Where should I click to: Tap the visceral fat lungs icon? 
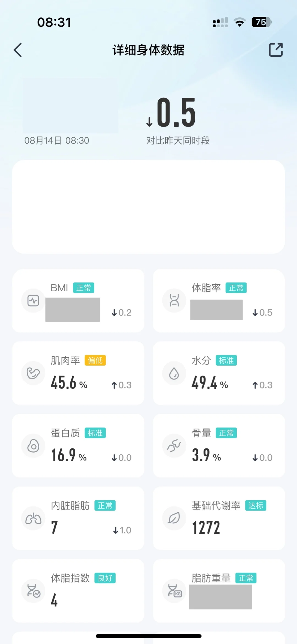tap(33, 519)
